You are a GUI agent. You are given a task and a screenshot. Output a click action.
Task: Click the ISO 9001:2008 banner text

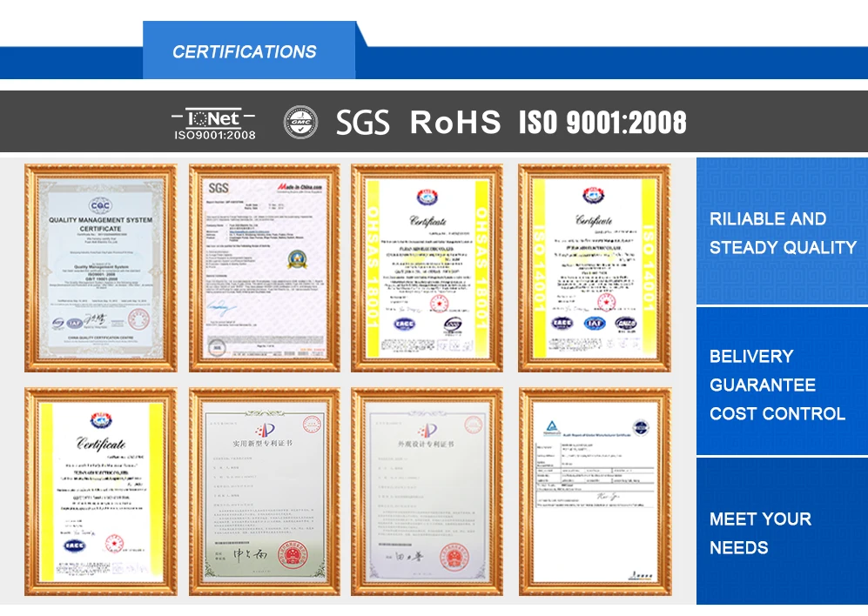(x=602, y=123)
